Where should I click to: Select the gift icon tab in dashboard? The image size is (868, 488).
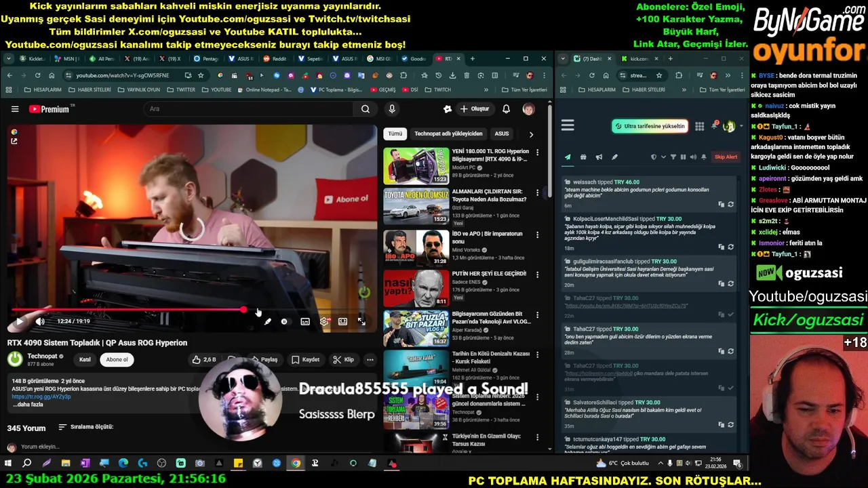point(583,157)
